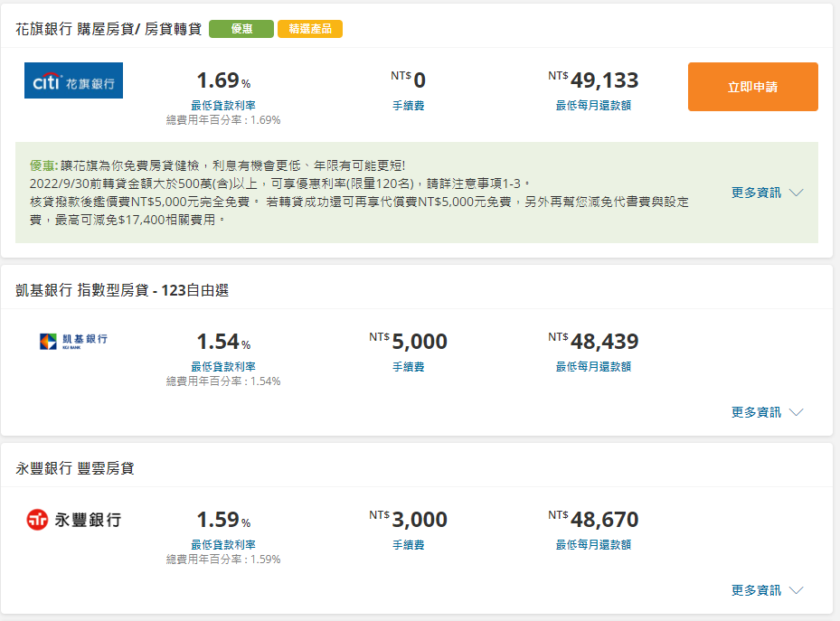Expand 更多資訊 in the 花旗銀行 promo box
840x621 pixels.
(x=767, y=193)
